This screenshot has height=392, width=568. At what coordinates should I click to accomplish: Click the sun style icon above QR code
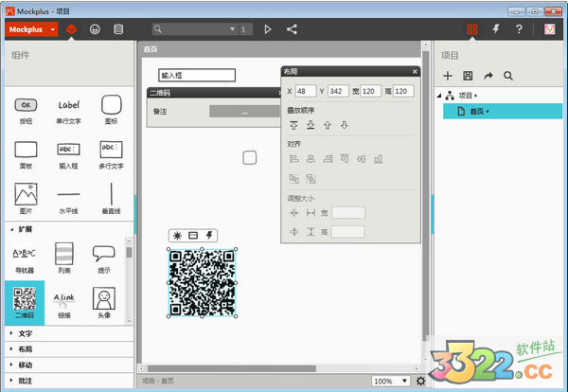pos(178,236)
